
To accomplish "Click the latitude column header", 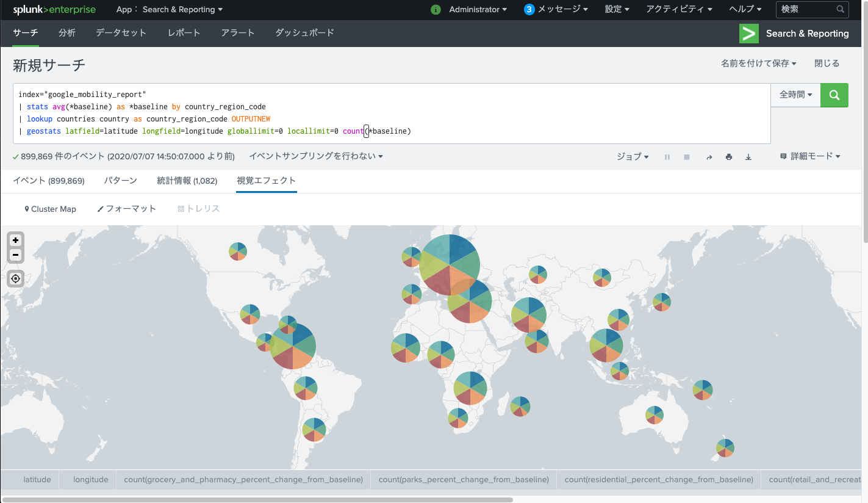I will 37,480.
